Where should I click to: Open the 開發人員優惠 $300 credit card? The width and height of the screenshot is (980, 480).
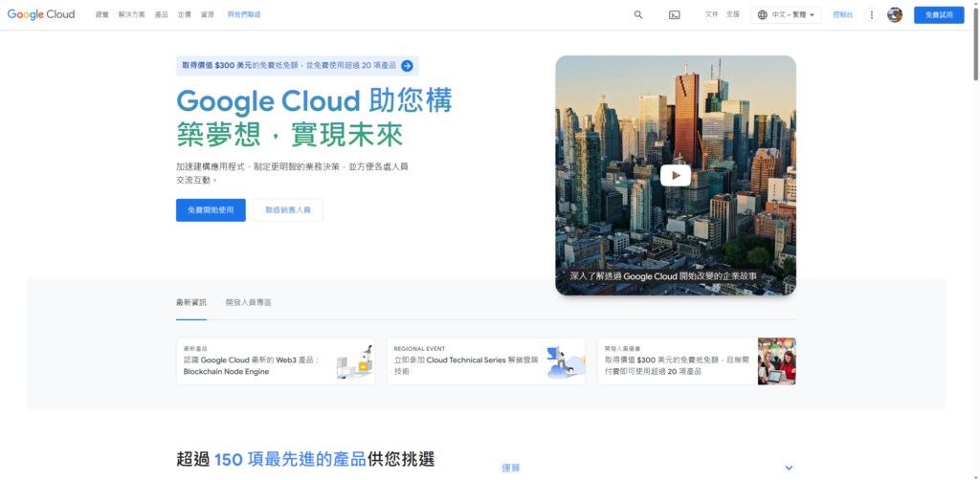[x=697, y=361]
